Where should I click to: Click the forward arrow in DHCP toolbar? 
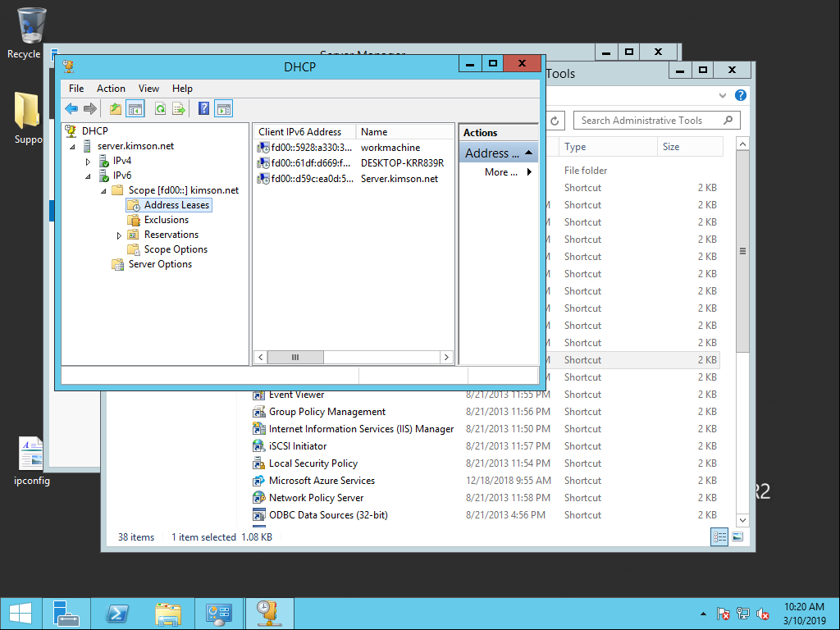click(x=90, y=109)
